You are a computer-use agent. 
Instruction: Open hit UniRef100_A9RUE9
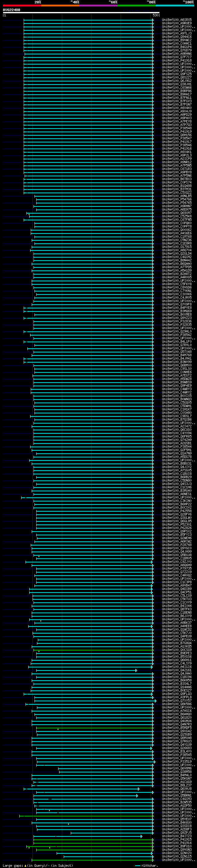coord(177,23)
